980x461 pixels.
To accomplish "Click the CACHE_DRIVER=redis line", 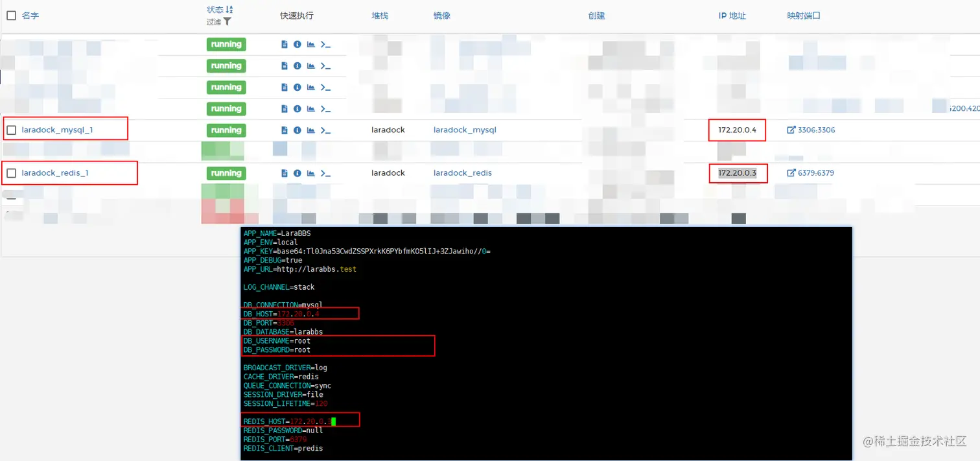I will [x=281, y=377].
